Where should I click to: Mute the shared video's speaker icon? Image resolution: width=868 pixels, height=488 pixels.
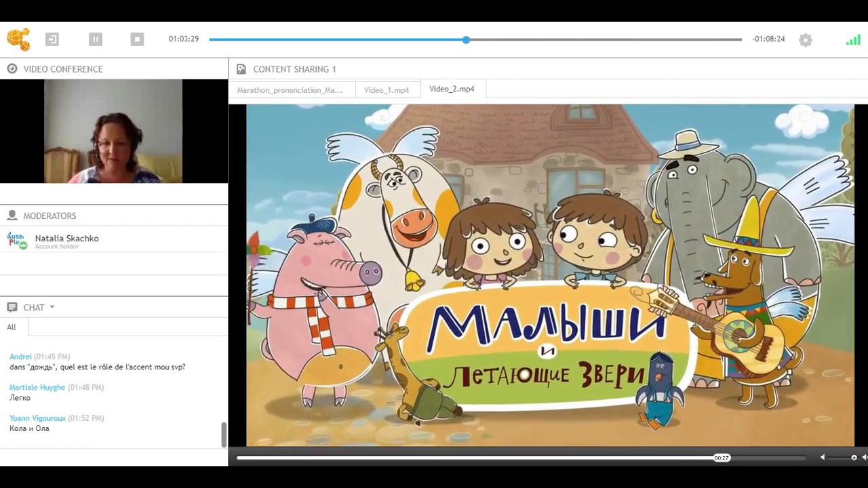pyautogui.click(x=823, y=457)
